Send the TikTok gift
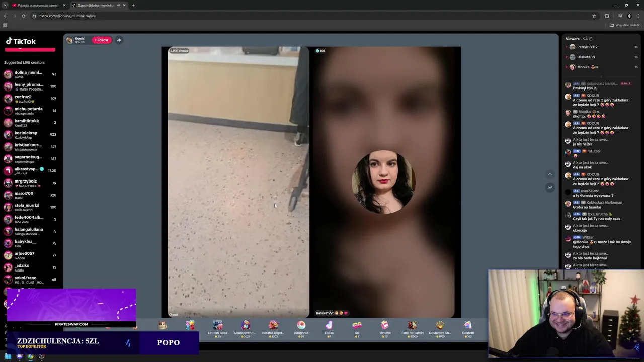The width and height of the screenshot is (644, 362). [329, 328]
